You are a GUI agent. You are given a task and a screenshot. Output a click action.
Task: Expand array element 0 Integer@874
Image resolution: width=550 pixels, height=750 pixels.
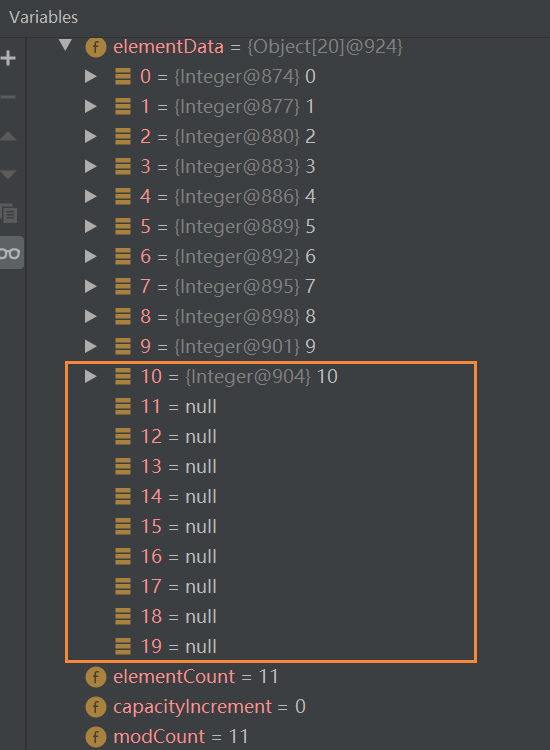point(91,77)
